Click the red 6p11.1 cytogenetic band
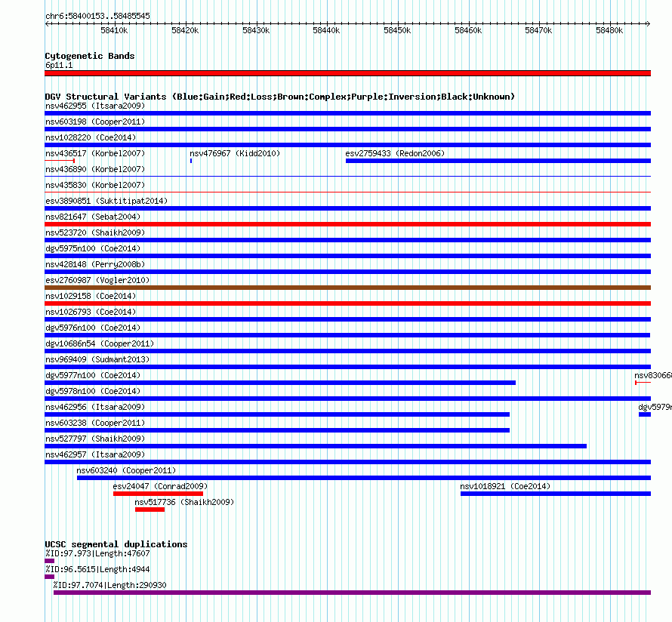The height and width of the screenshot is (622, 672). [348, 73]
